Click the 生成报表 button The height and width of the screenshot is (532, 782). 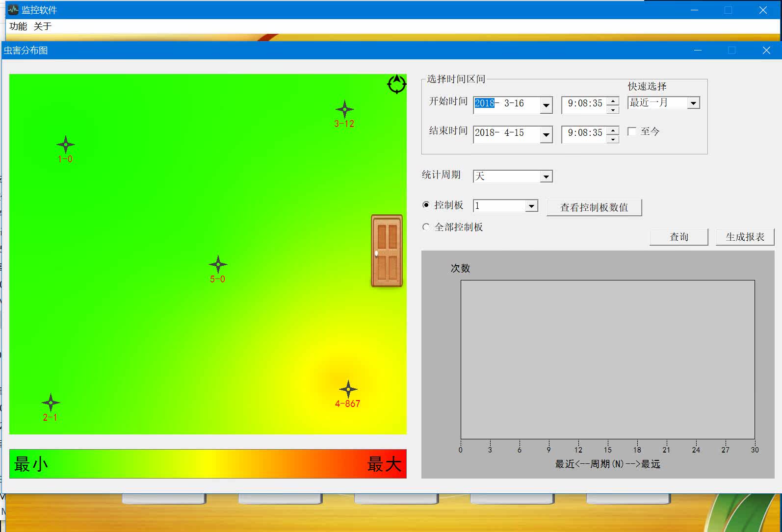pos(745,237)
